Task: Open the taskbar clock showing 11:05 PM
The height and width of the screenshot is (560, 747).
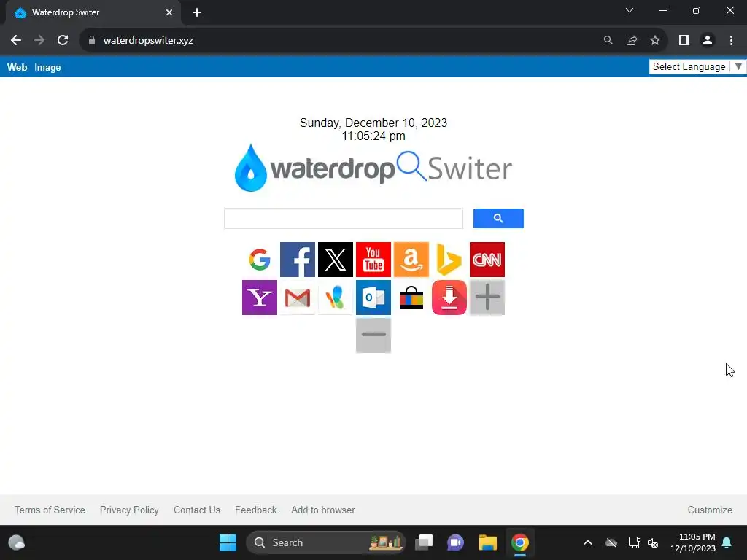Action: pyautogui.click(x=693, y=542)
